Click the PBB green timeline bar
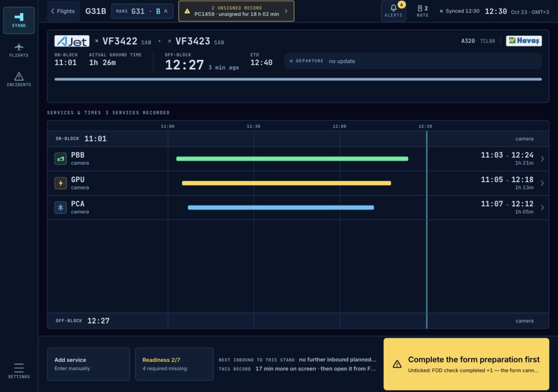 (x=292, y=159)
